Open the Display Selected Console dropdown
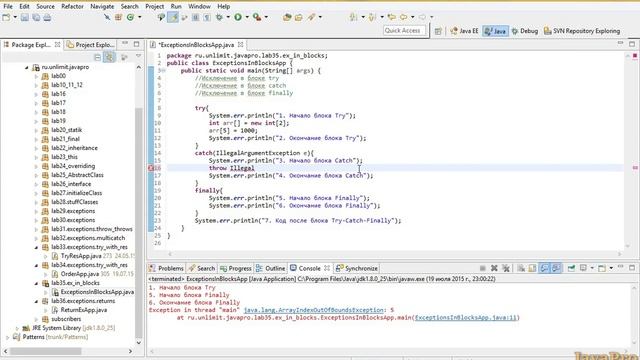This screenshot has width=640, height=360. (592, 268)
